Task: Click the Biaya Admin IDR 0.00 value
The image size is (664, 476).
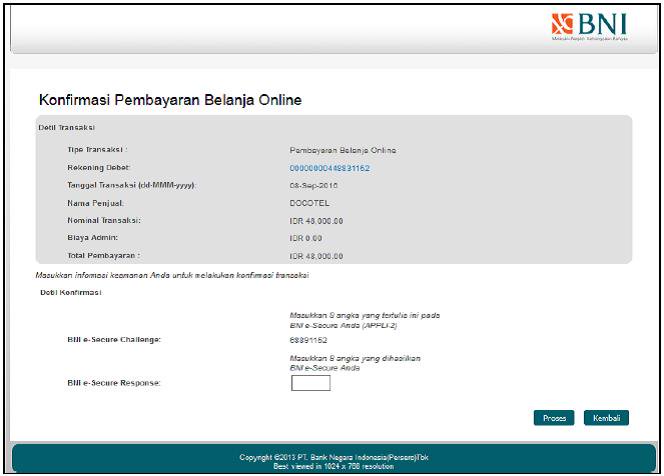Action: click(x=307, y=238)
